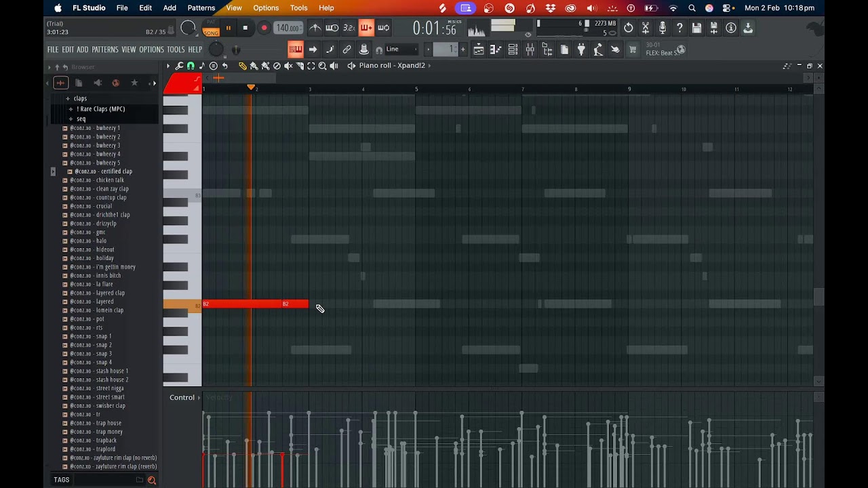Expand the claps folder in browser
The width and height of the screenshot is (868, 488).
tap(80, 98)
